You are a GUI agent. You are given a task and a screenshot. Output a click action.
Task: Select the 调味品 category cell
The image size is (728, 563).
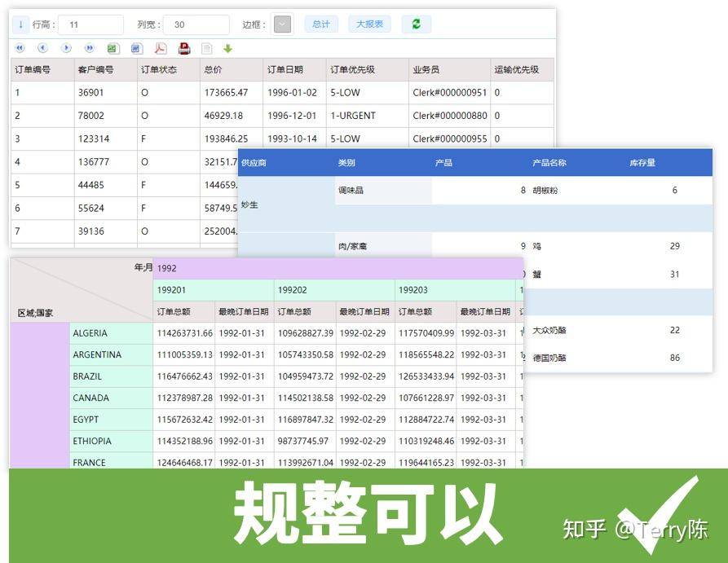383,191
